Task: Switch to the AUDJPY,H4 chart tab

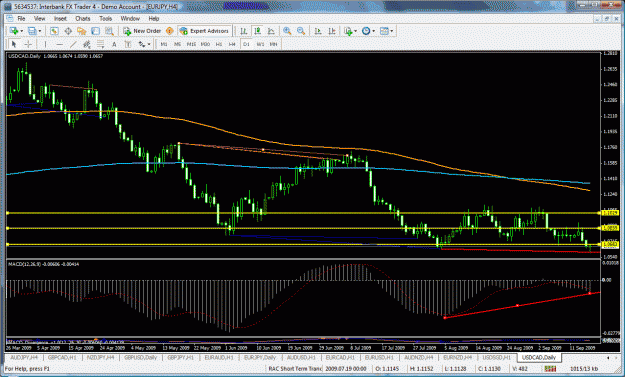Action: tap(24, 357)
